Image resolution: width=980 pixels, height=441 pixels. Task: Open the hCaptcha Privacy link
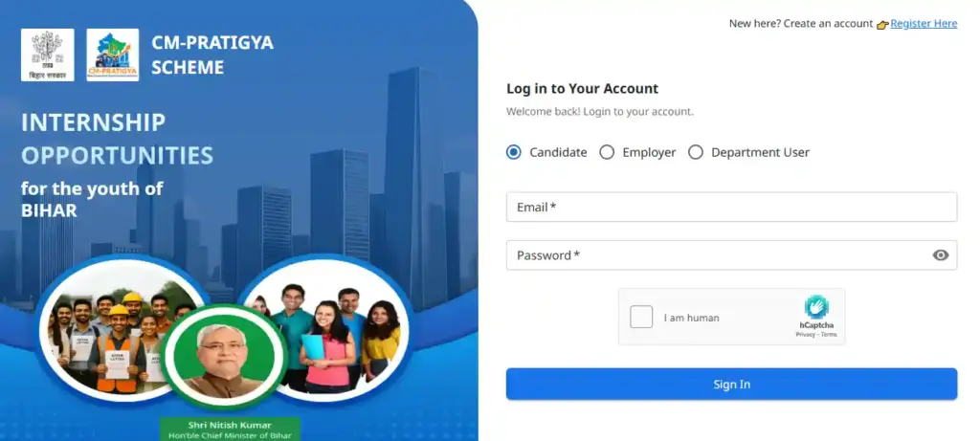coord(805,335)
